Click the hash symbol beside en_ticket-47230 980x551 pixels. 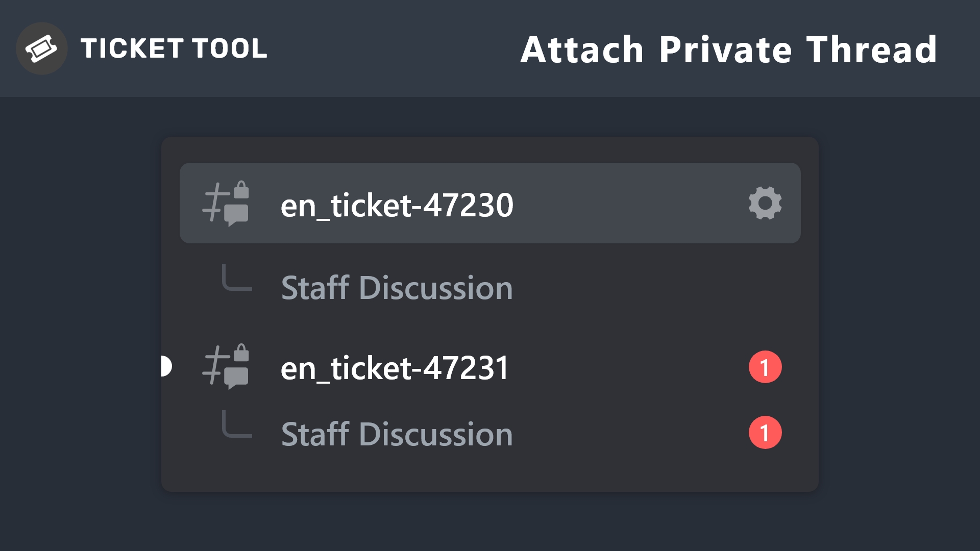coord(214,203)
